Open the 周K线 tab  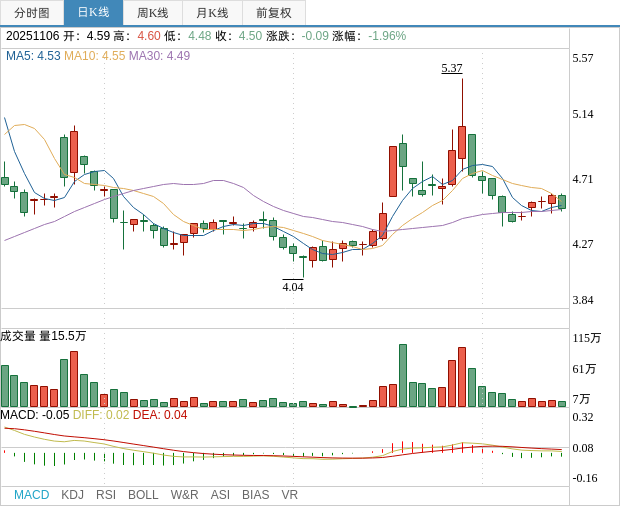[153, 13]
